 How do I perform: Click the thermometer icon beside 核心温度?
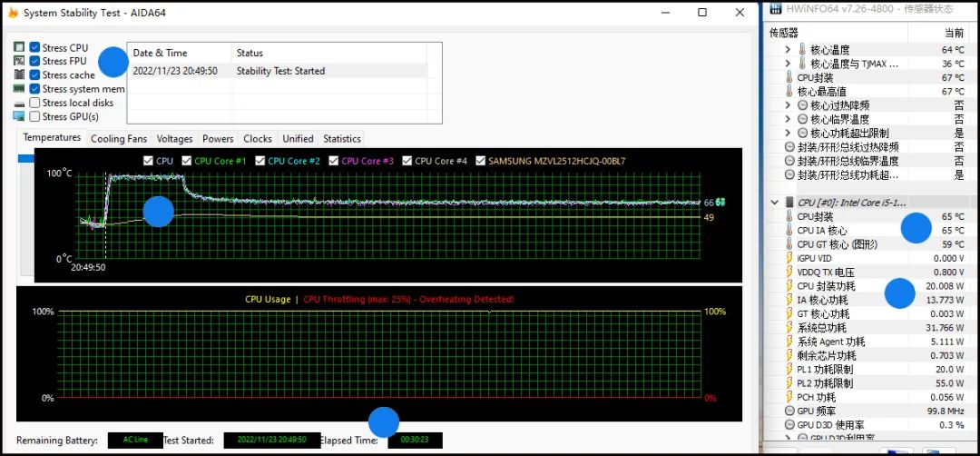click(802, 50)
